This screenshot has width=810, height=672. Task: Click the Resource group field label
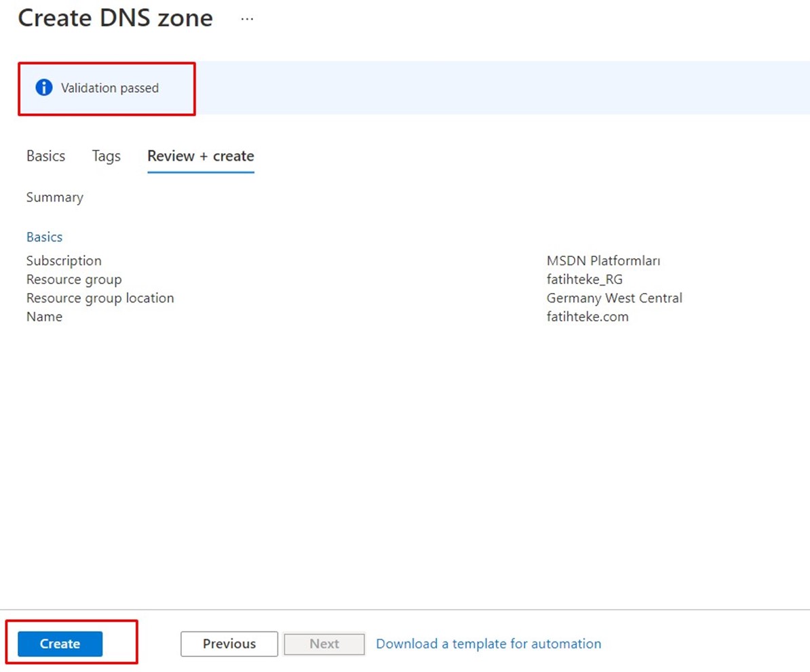tap(74, 279)
